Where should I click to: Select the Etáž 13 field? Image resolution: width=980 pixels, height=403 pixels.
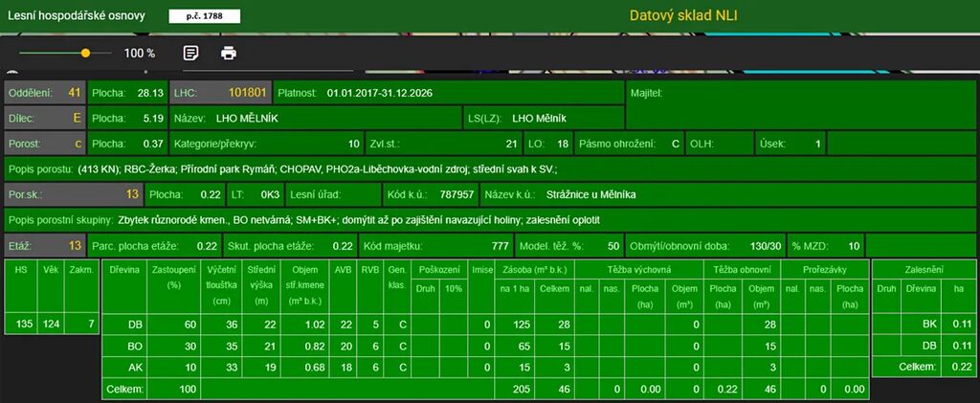pyautogui.click(x=45, y=245)
